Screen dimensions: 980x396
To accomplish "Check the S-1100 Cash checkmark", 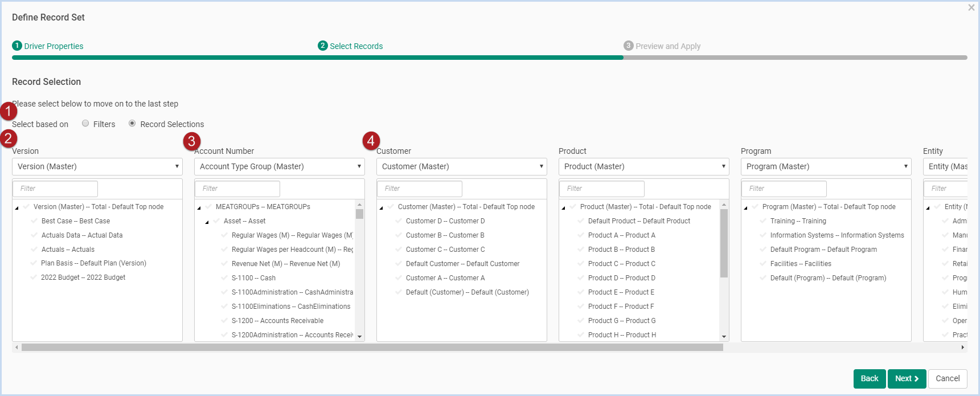I will pyautogui.click(x=224, y=277).
